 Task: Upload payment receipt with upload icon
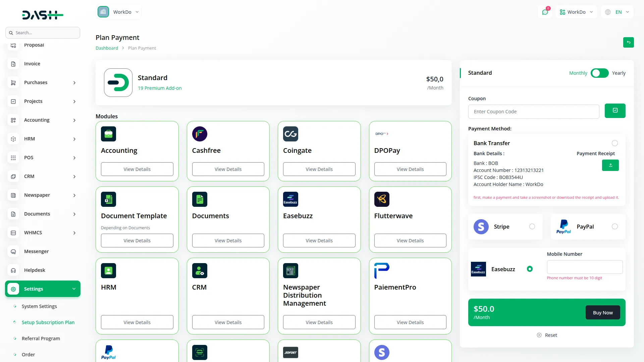coord(610,165)
